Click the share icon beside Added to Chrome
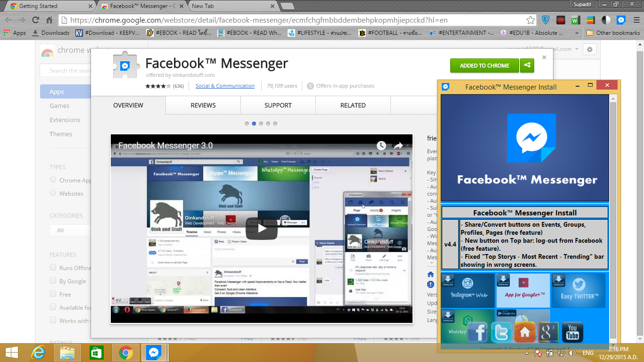 click(527, 66)
